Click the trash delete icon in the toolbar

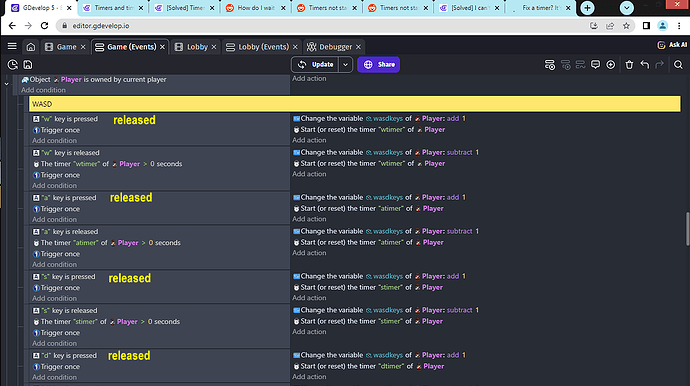tap(629, 65)
